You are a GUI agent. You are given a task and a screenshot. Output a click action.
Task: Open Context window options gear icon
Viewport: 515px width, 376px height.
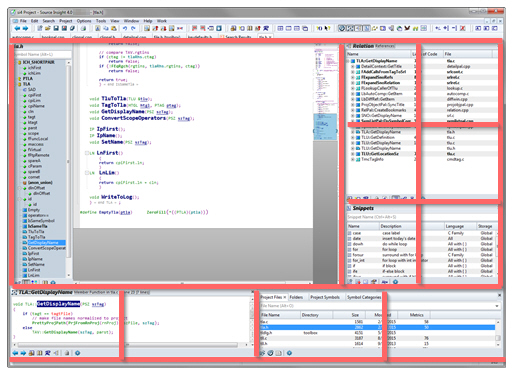pyautogui.click(x=77, y=353)
